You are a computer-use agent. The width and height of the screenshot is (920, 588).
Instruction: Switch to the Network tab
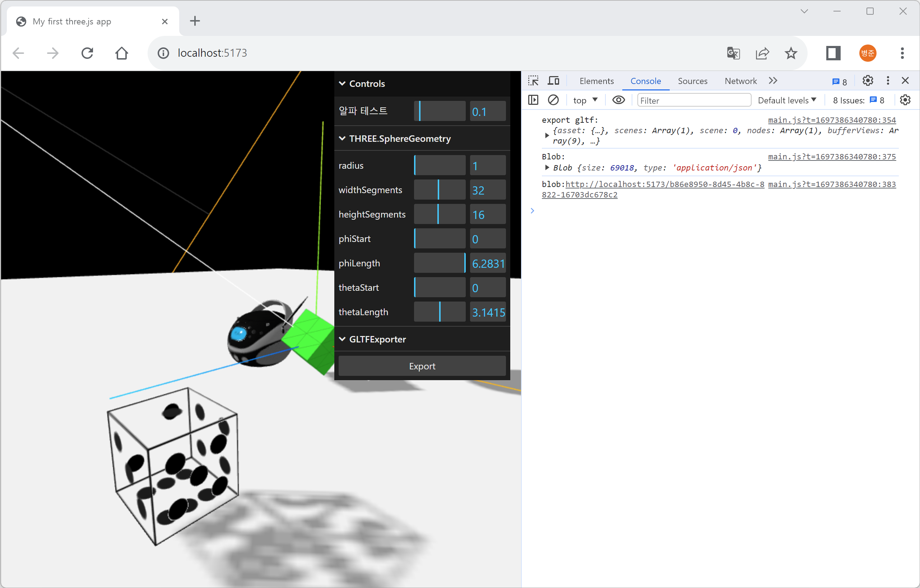pos(740,80)
